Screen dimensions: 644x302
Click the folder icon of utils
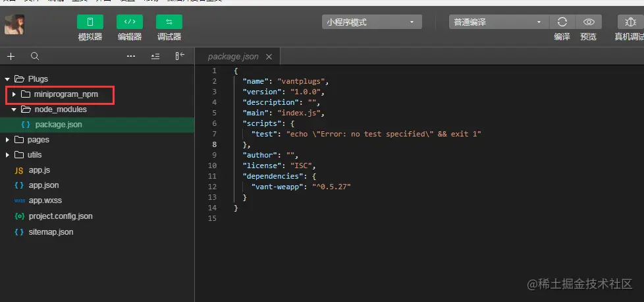(19, 155)
